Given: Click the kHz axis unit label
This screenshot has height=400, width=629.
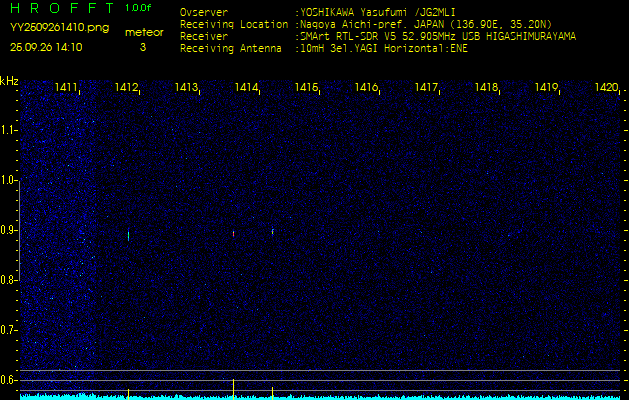Looking at the screenshot, I should [x=9, y=80].
